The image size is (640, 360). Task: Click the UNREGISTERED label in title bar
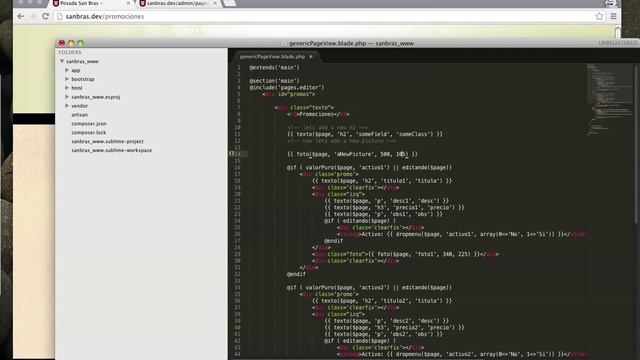[x=618, y=43]
